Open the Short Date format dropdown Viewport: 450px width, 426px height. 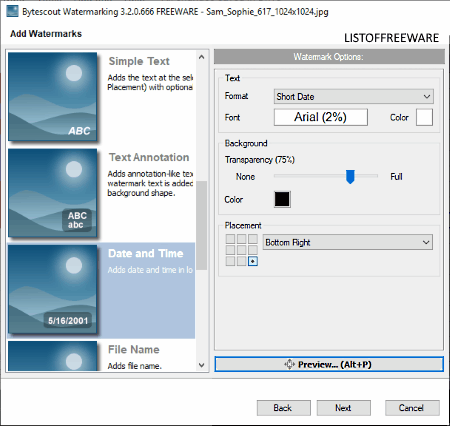tap(354, 97)
